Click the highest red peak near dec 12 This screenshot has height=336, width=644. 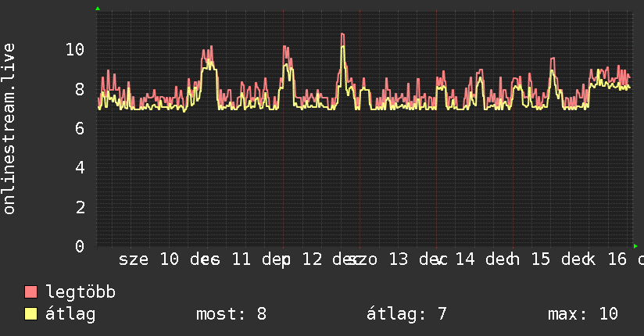click(x=342, y=34)
